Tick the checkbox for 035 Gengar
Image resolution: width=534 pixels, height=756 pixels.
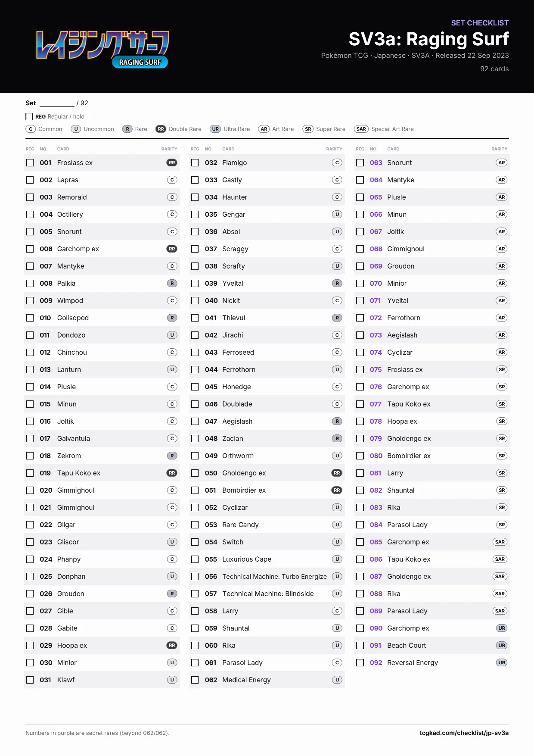(x=195, y=214)
